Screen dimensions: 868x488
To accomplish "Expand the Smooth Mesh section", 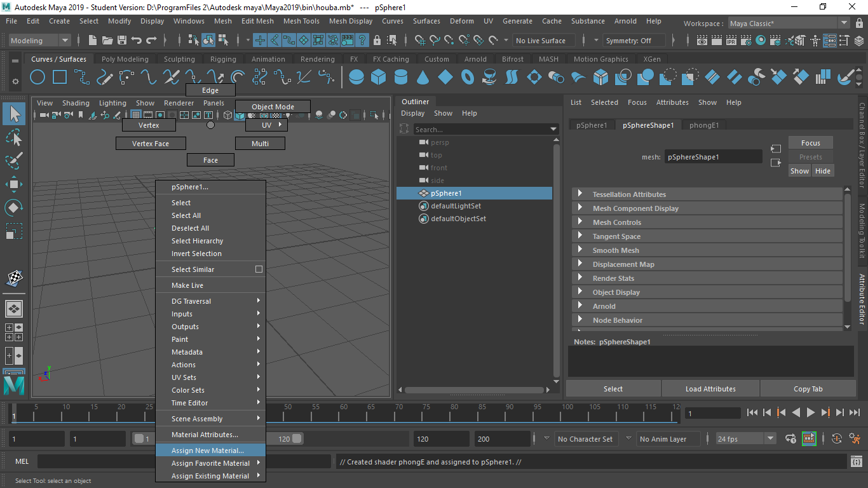I will coord(707,250).
